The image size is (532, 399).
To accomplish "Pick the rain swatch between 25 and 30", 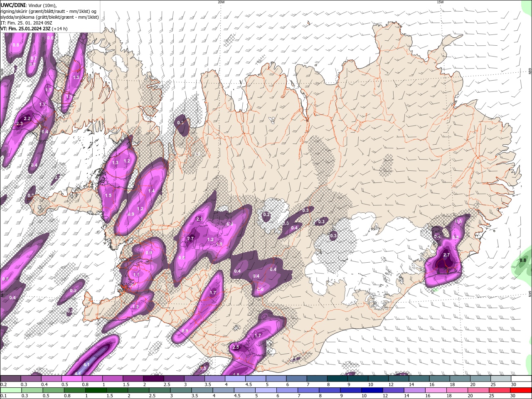I will tap(499, 390).
